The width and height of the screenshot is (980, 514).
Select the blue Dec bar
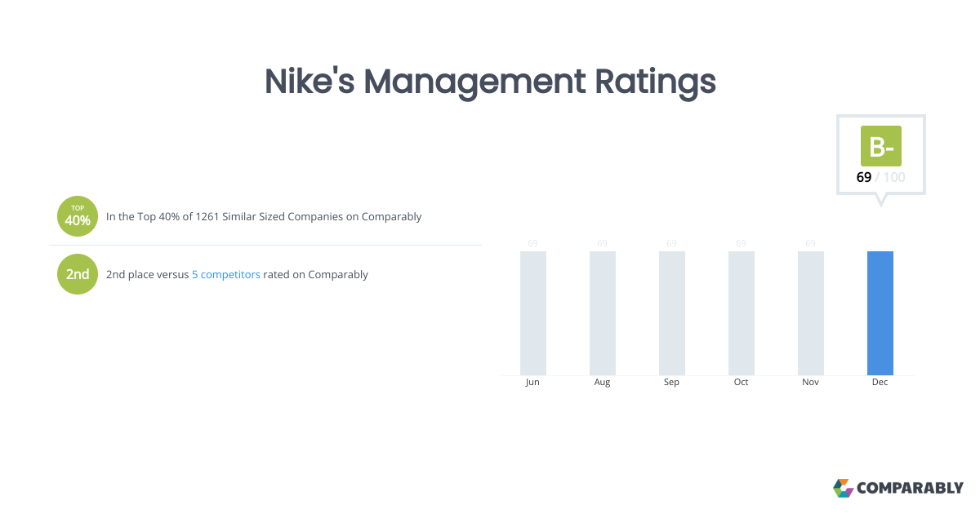point(880,312)
